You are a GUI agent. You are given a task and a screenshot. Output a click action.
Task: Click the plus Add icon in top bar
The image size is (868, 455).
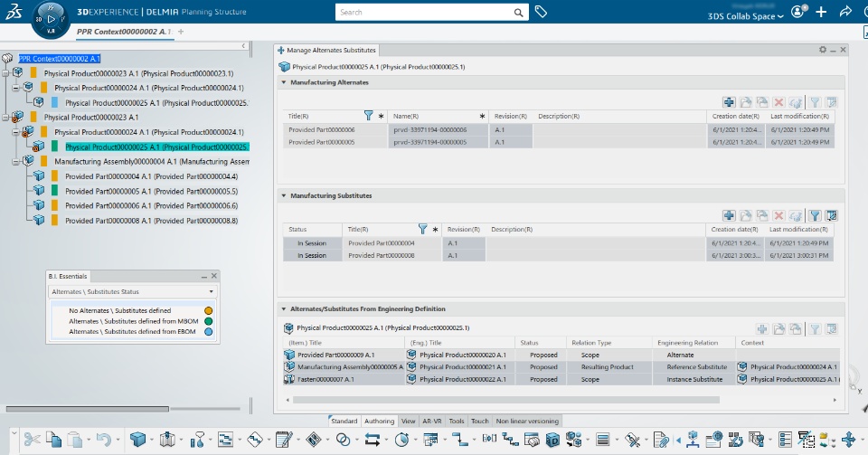pos(821,12)
